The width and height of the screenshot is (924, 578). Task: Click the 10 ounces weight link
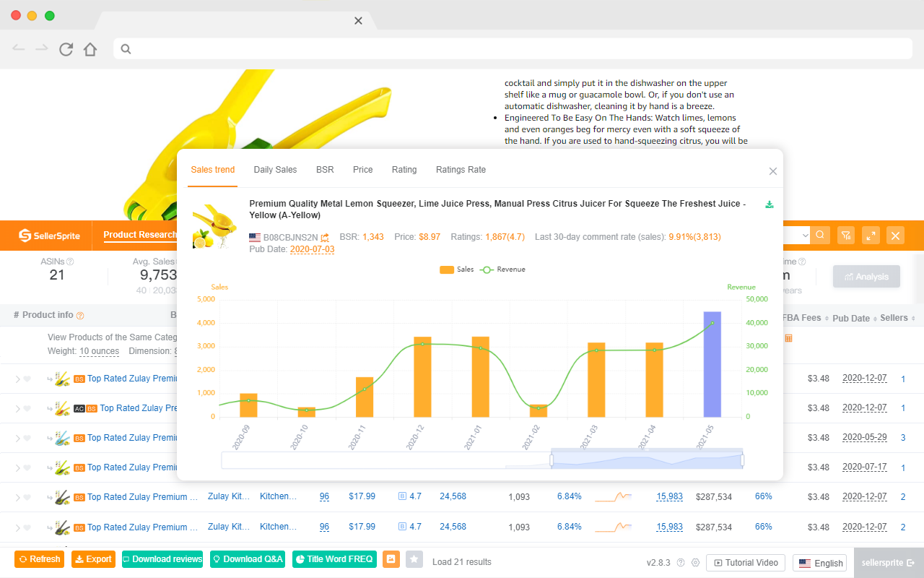[x=99, y=351]
